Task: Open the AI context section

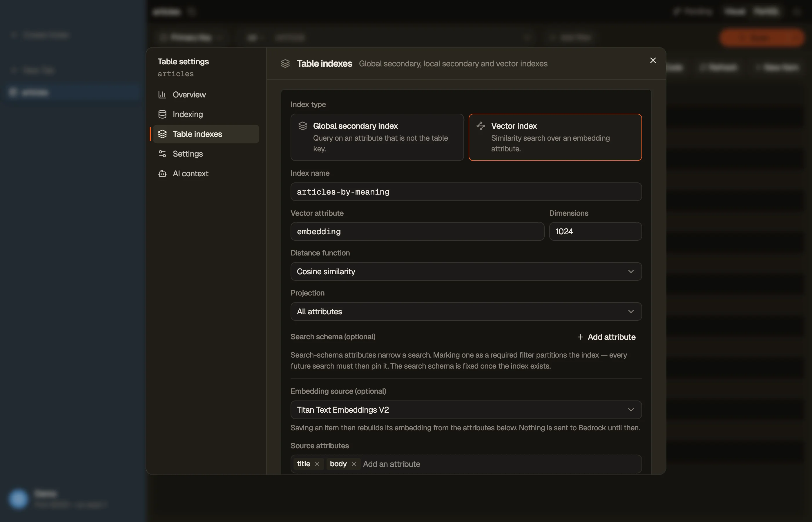Action: pyautogui.click(x=206, y=173)
